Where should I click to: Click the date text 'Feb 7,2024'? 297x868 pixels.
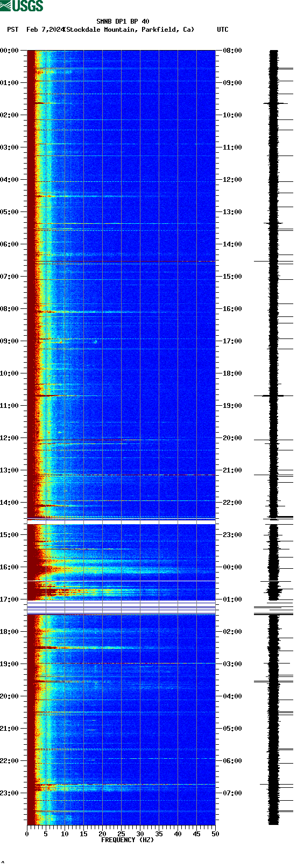(x=45, y=30)
